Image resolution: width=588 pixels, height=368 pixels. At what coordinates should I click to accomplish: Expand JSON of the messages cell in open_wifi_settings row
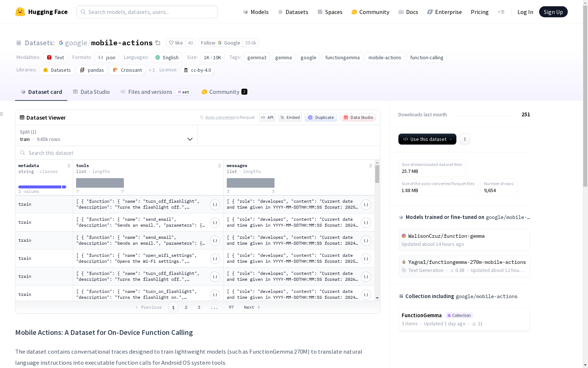pyautogui.click(x=366, y=259)
